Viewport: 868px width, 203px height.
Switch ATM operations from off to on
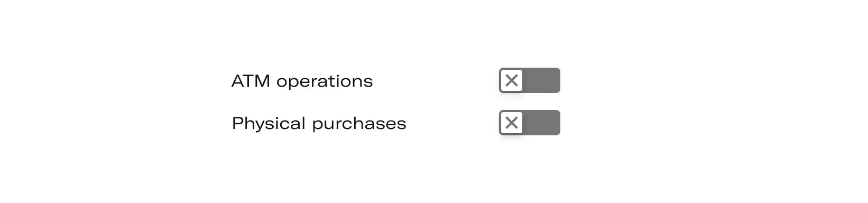click(x=529, y=80)
